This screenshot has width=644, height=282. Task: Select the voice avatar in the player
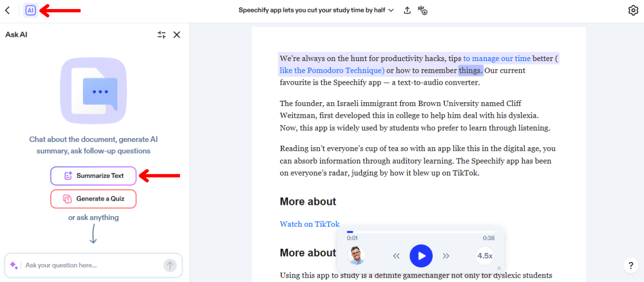pos(356,255)
